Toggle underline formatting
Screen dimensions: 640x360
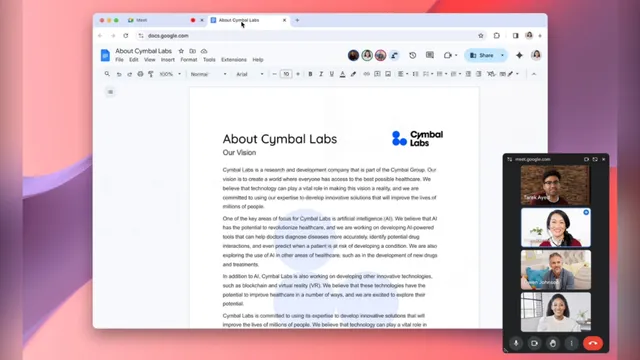tap(331, 74)
